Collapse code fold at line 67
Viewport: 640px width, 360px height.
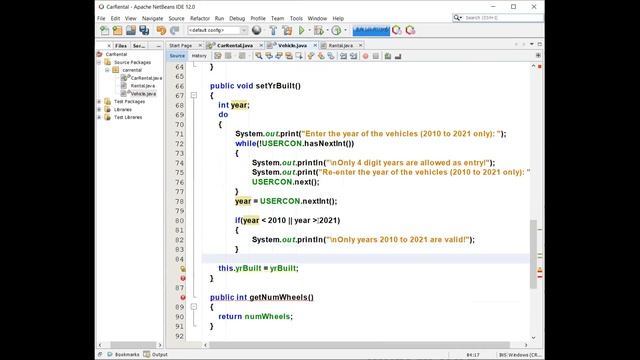click(x=194, y=95)
